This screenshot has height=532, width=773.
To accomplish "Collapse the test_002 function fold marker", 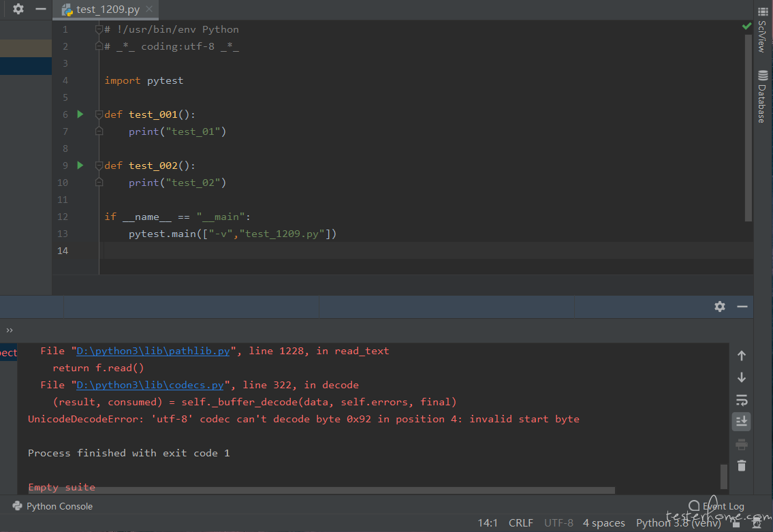I will 99,165.
